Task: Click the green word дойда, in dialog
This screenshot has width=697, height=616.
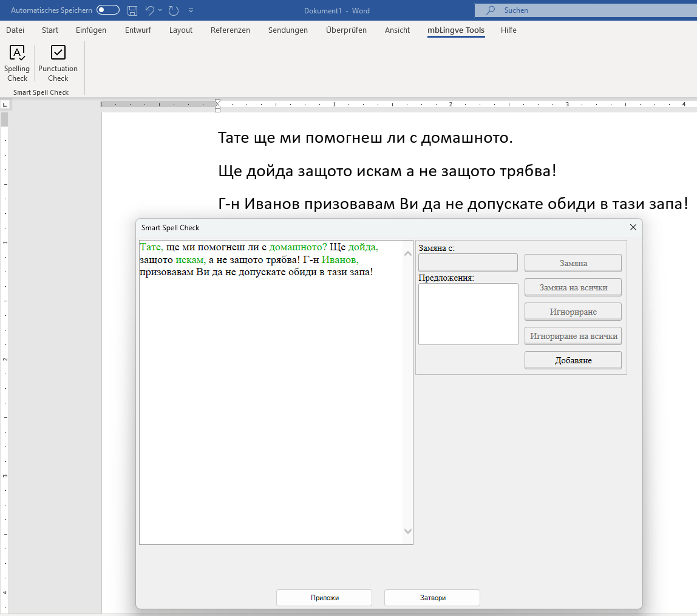Action: pyautogui.click(x=363, y=247)
